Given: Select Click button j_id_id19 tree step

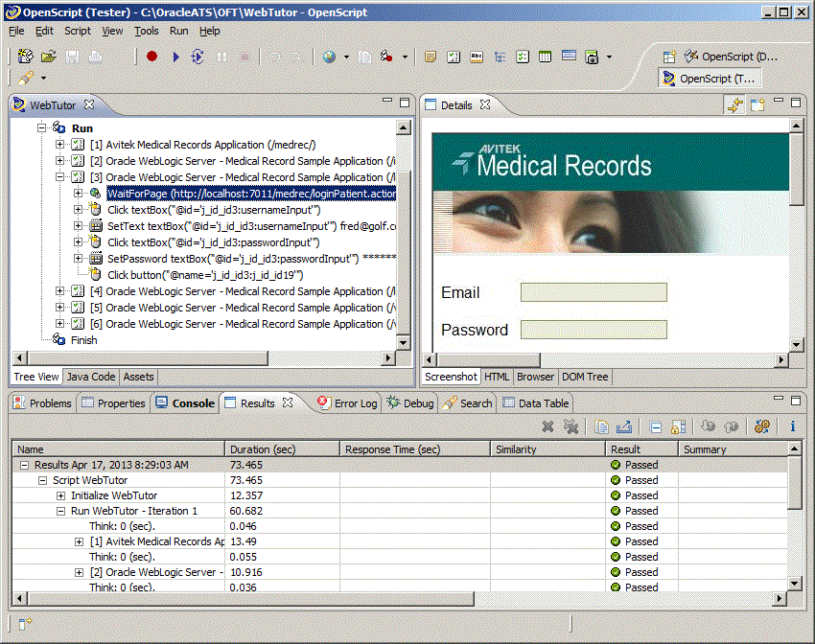Looking at the screenshot, I should 204,275.
